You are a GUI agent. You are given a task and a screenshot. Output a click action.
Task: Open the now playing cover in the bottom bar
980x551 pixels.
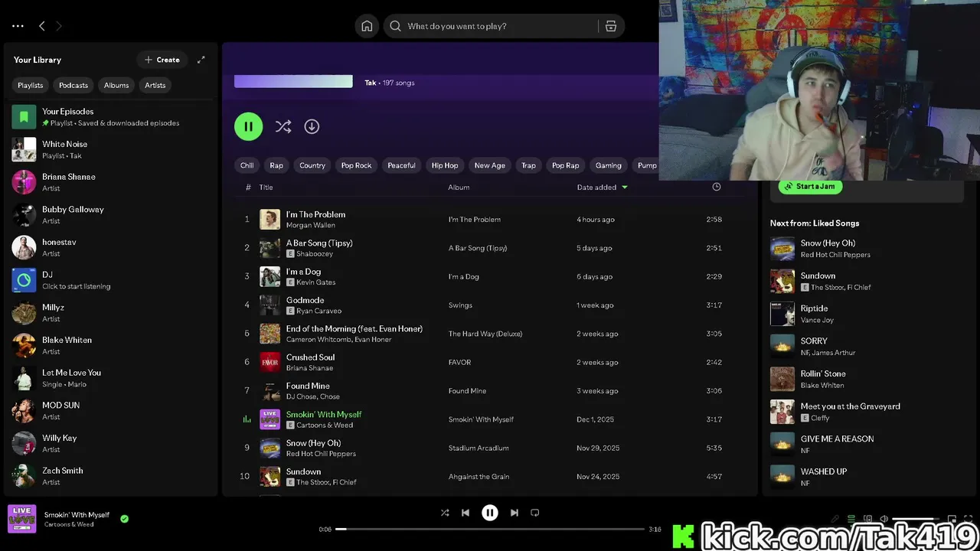tap(21, 518)
